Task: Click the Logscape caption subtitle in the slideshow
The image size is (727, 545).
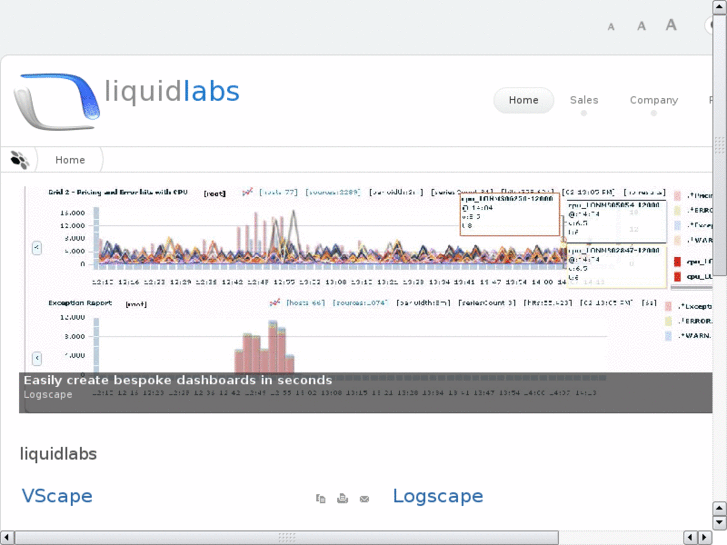Action: point(48,395)
